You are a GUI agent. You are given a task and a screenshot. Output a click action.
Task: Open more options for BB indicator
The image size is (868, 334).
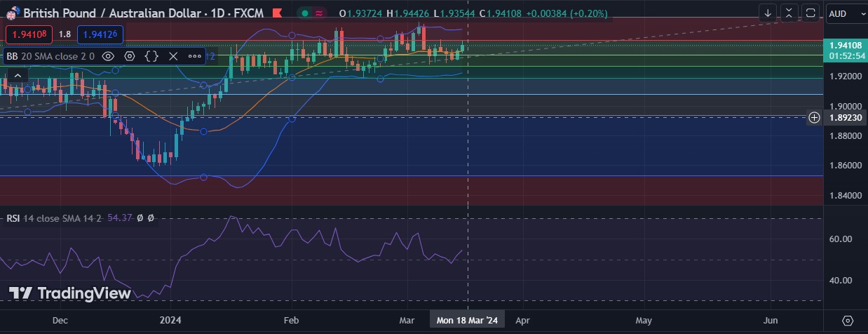coord(194,56)
